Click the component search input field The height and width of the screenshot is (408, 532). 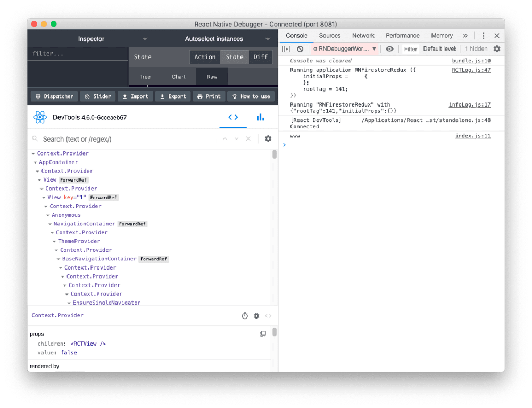click(128, 139)
